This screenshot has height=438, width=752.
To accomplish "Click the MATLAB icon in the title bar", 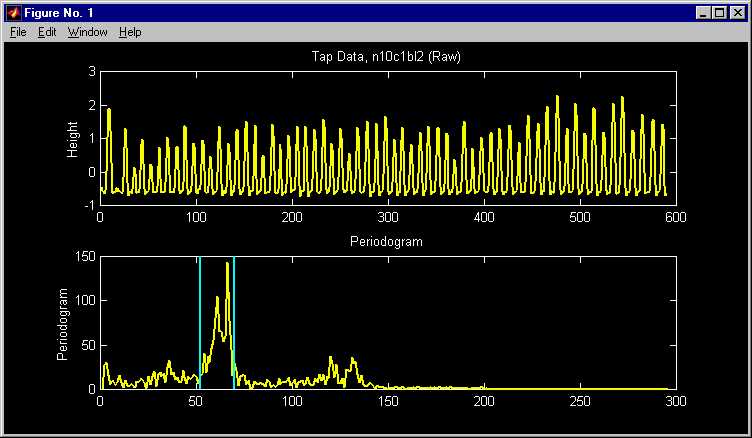I will click(13, 13).
